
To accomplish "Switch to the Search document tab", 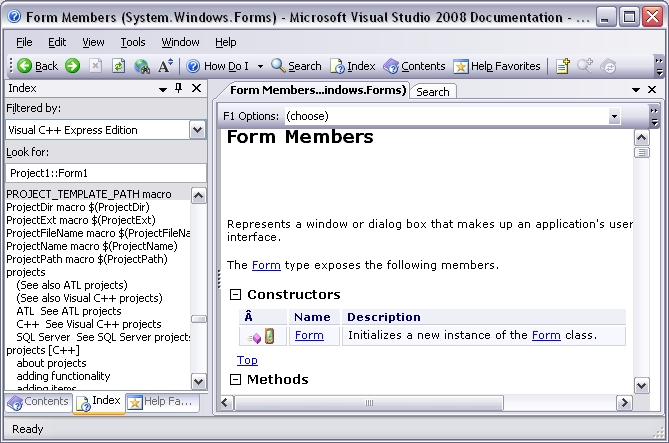I will [x=432, y=92].
